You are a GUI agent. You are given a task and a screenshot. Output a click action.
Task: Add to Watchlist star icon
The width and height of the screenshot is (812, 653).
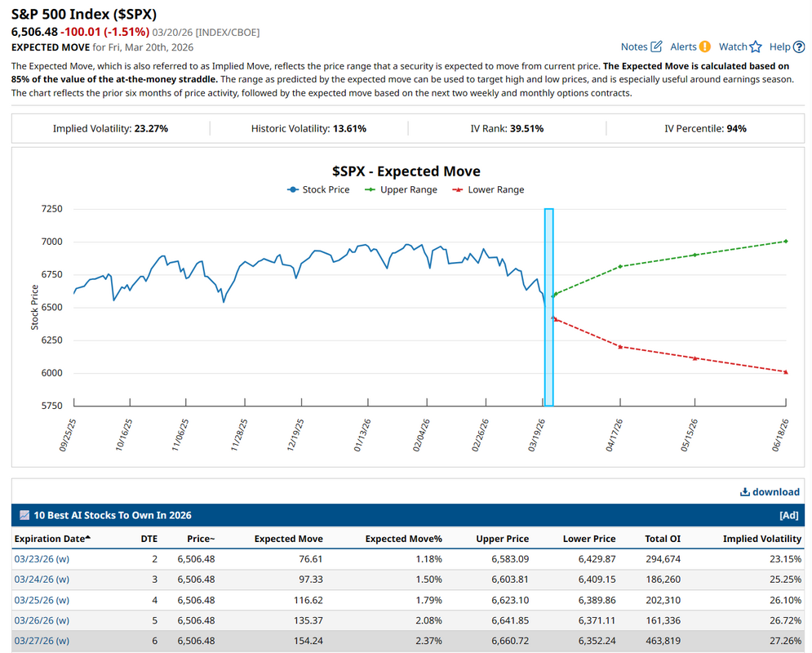tap(756, 47)
